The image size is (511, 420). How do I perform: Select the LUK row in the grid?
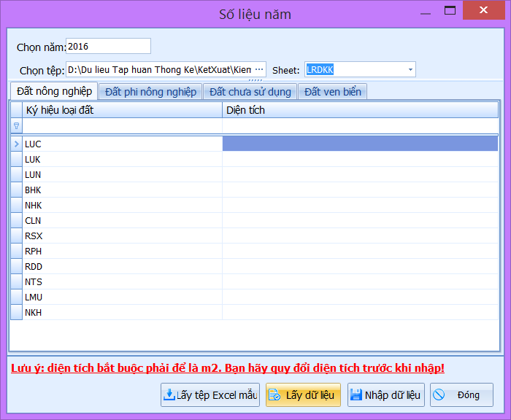tap(123, 159)
